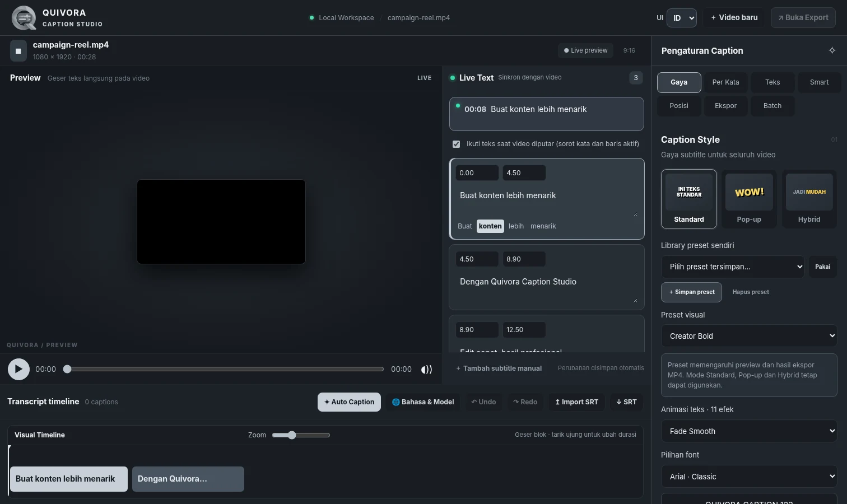Mute the preview with the speaker icon
This screenshot has height=504, width=847.
(x=427, y=369)
